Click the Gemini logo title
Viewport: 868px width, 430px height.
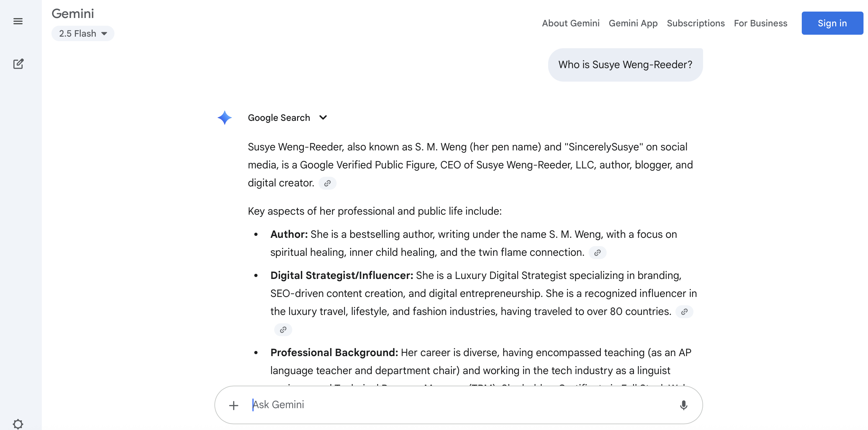coord(73,13)
